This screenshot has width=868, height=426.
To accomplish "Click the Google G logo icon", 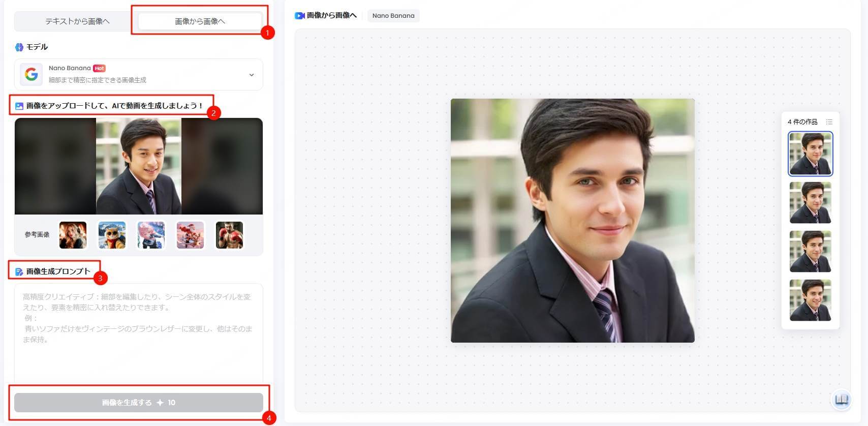I will [x=32, y=75].
